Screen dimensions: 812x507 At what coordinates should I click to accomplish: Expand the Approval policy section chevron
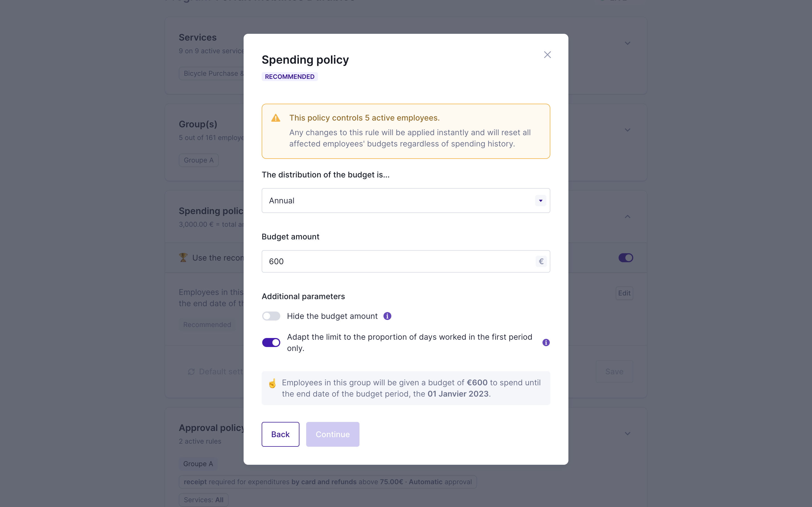[x=627, y=433]
